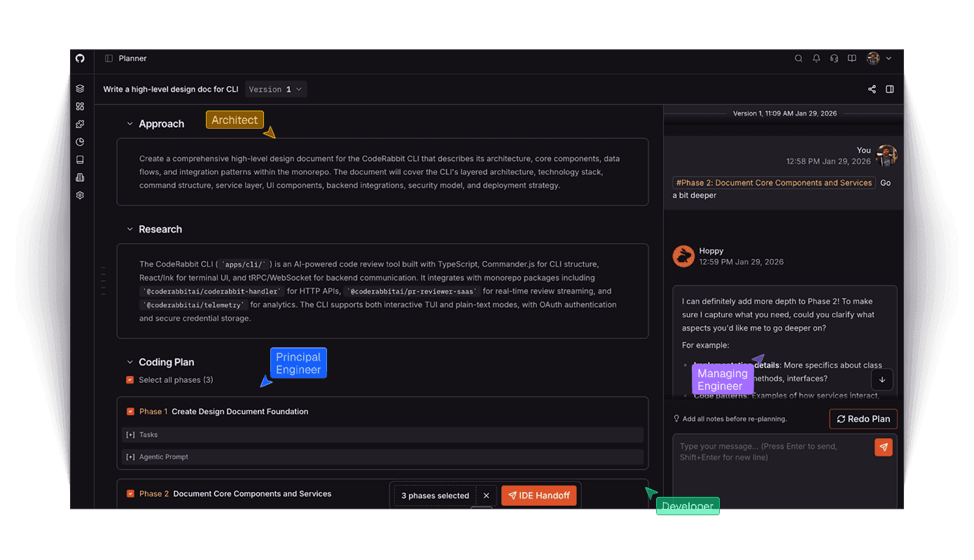Click the GitHub logo icon

(80, 59)
